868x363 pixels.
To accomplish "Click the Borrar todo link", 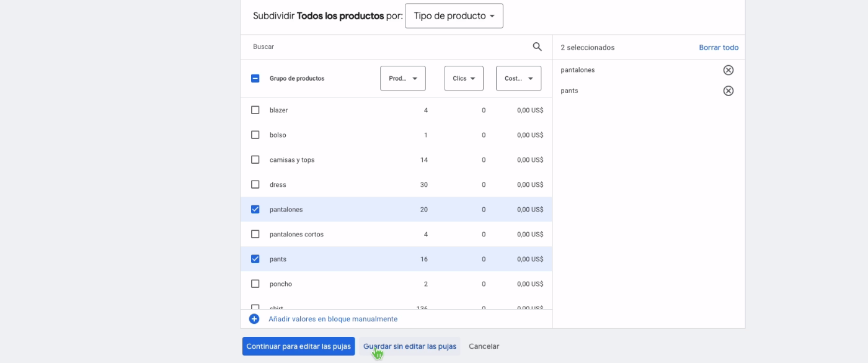I will pyautogui.click(x=719, y=47).
